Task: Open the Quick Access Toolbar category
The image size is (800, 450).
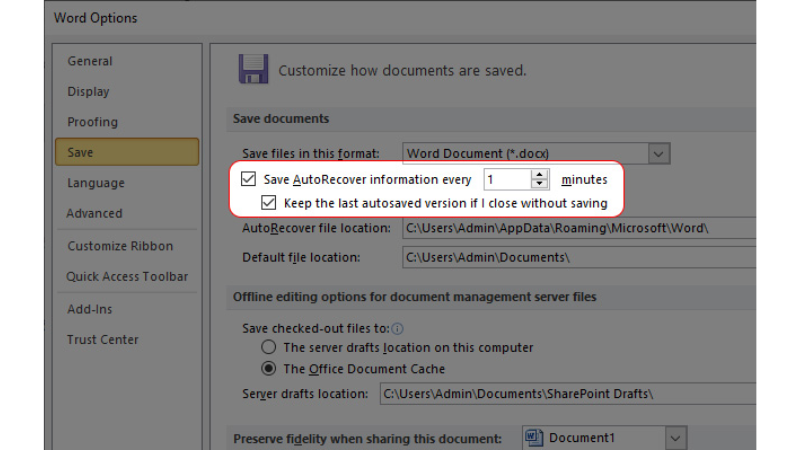Action: click(127, 277)
